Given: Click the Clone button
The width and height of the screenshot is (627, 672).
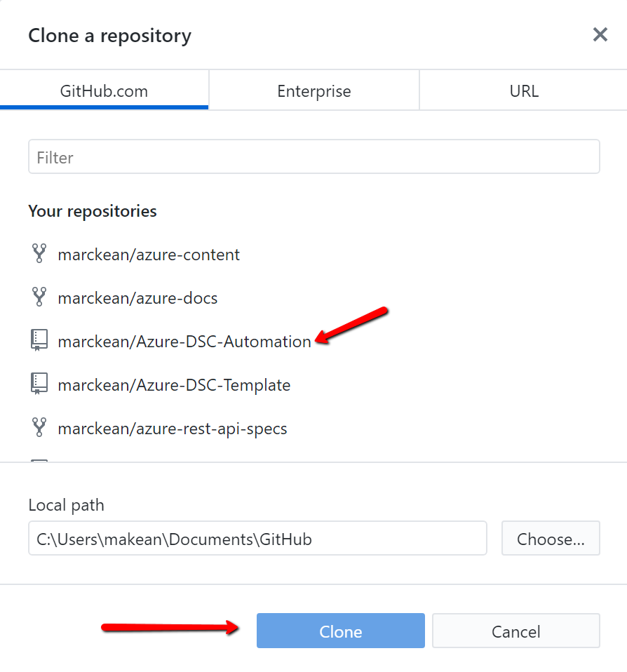Looking at the screenshot, I should (x=340, y=631).
